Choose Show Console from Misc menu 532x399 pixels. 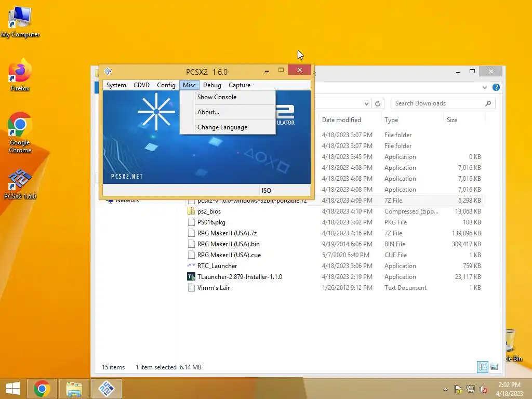click(x=228, y=97)
